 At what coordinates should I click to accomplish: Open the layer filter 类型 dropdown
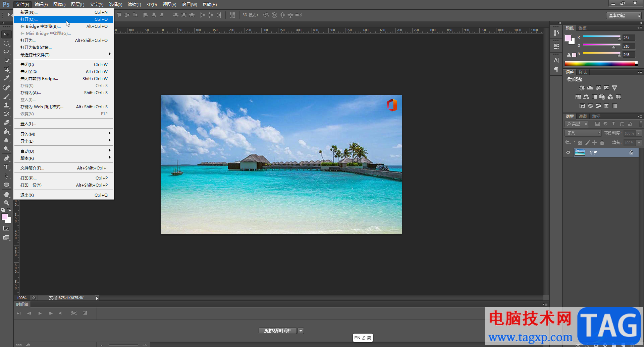coord(577,124)
